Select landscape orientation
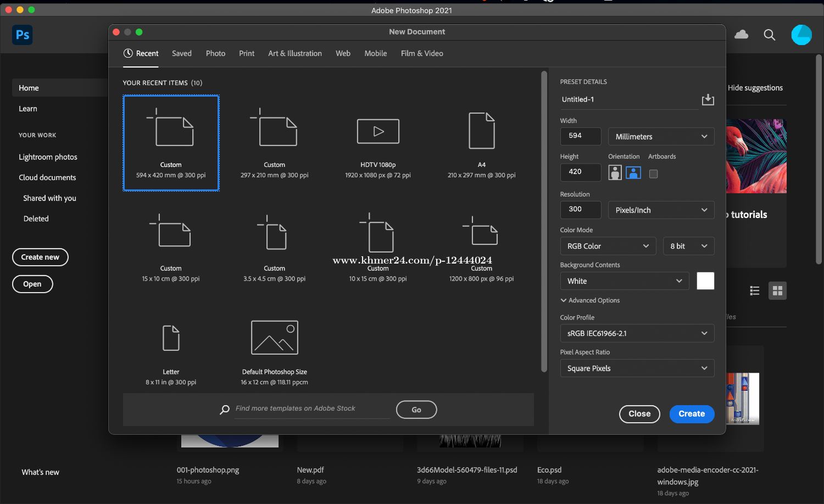Viewport: 824px width, 504px height. [x=633, y=173]
